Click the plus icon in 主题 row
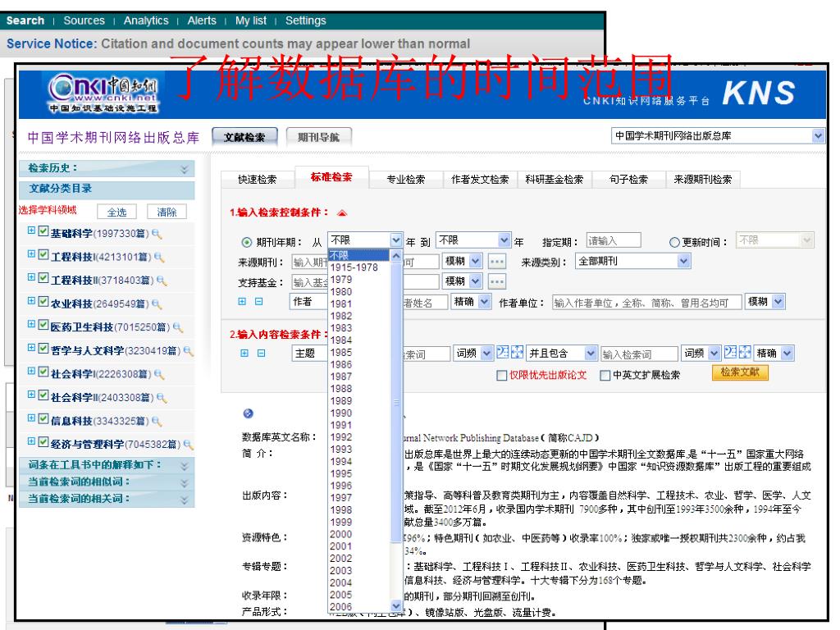Image resolution: width=840 pixels, height=630 pixels. 244,353
